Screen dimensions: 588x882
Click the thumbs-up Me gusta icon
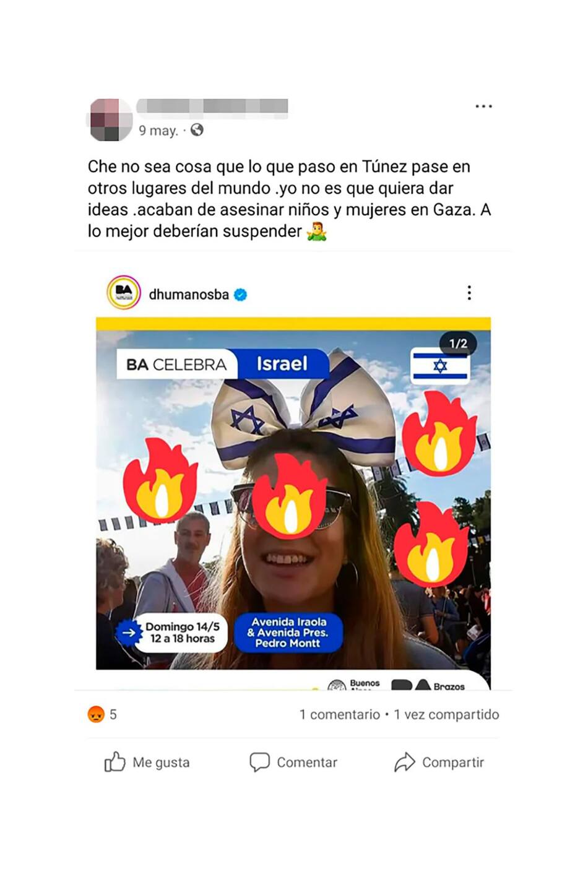point(115,762)
